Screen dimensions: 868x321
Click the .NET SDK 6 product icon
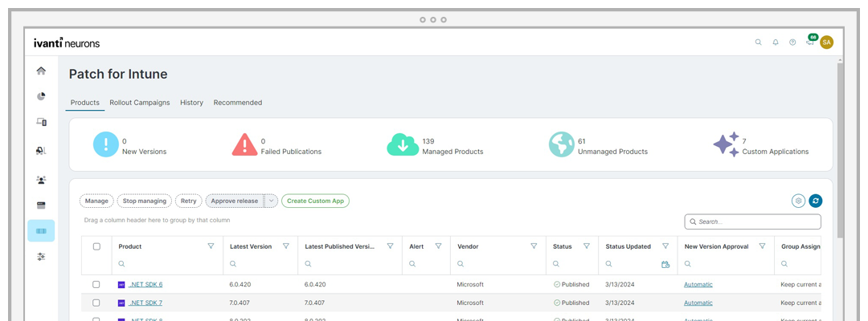tap(121, 285)
